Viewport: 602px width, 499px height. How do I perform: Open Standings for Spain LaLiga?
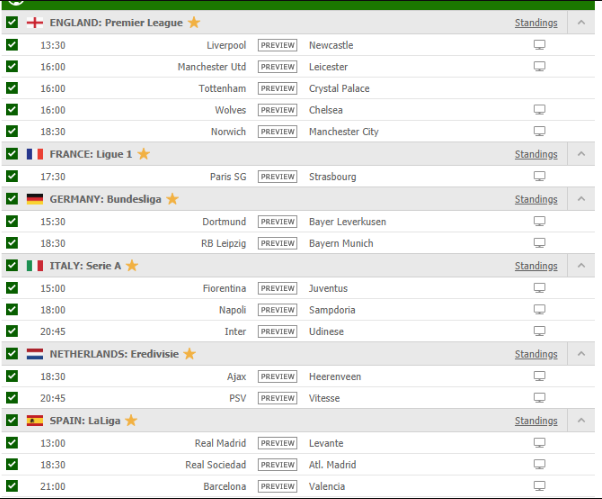(536, 421)
